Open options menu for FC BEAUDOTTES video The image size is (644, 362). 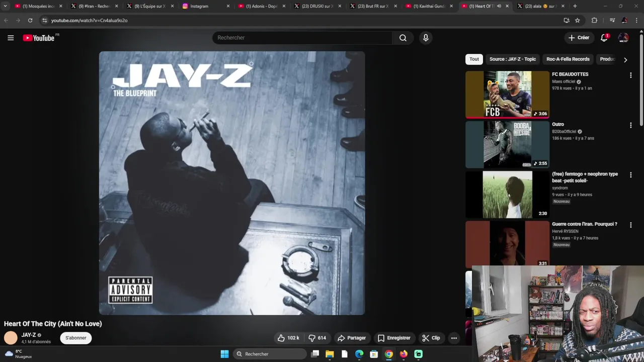tap(630, 75)
